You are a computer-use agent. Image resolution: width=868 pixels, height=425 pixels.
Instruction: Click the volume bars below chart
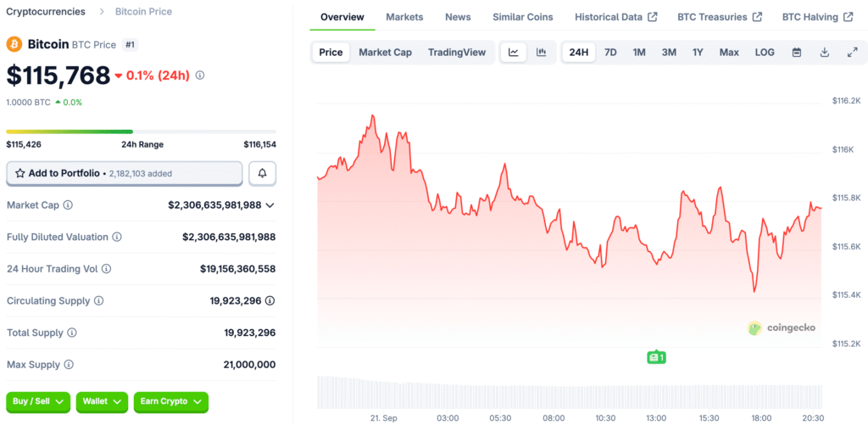pos(570,392)
